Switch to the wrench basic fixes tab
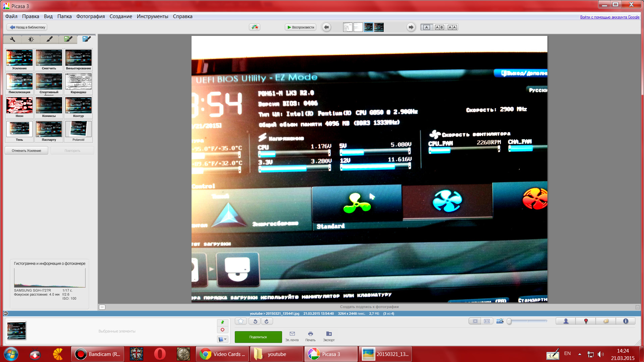 [x=12, y=39]
